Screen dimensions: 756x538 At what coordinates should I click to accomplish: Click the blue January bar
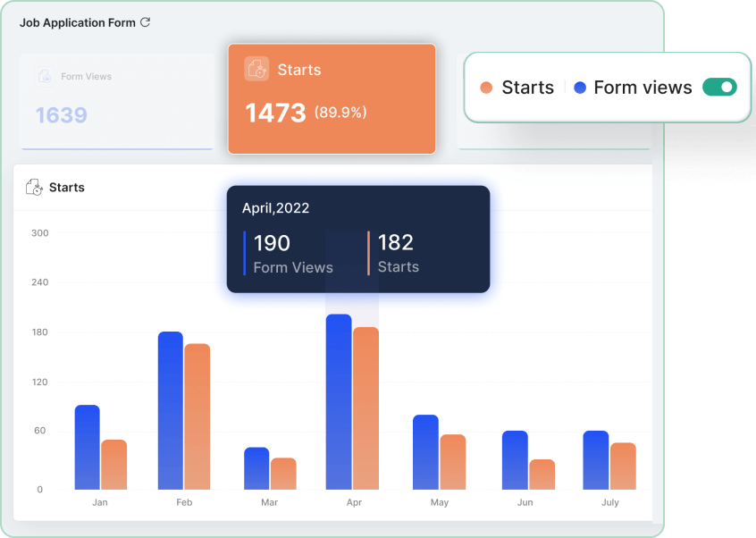click(x=87, y=447)
